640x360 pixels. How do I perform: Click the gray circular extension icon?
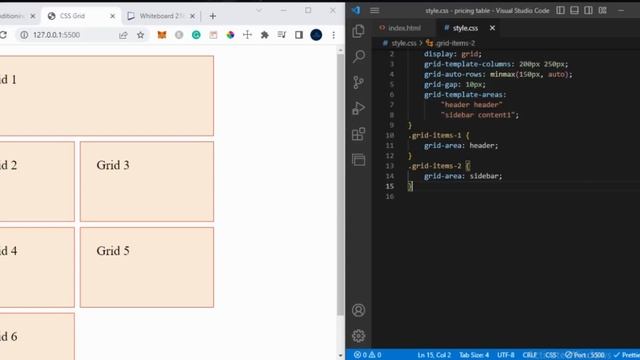179,35
